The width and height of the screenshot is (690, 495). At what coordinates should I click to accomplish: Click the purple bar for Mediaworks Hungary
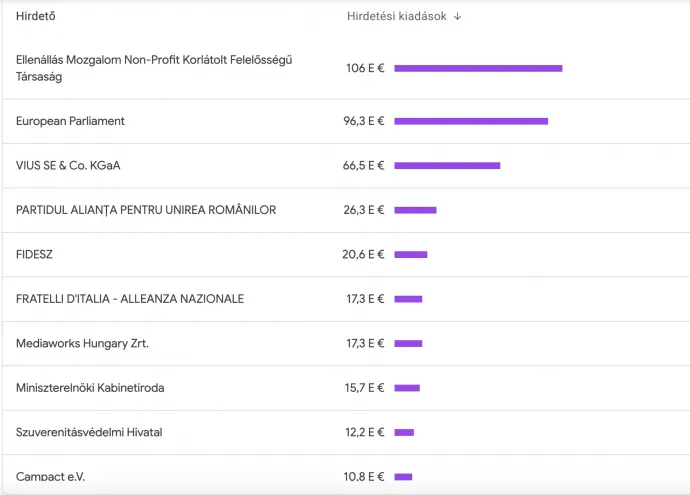(408, 343)
